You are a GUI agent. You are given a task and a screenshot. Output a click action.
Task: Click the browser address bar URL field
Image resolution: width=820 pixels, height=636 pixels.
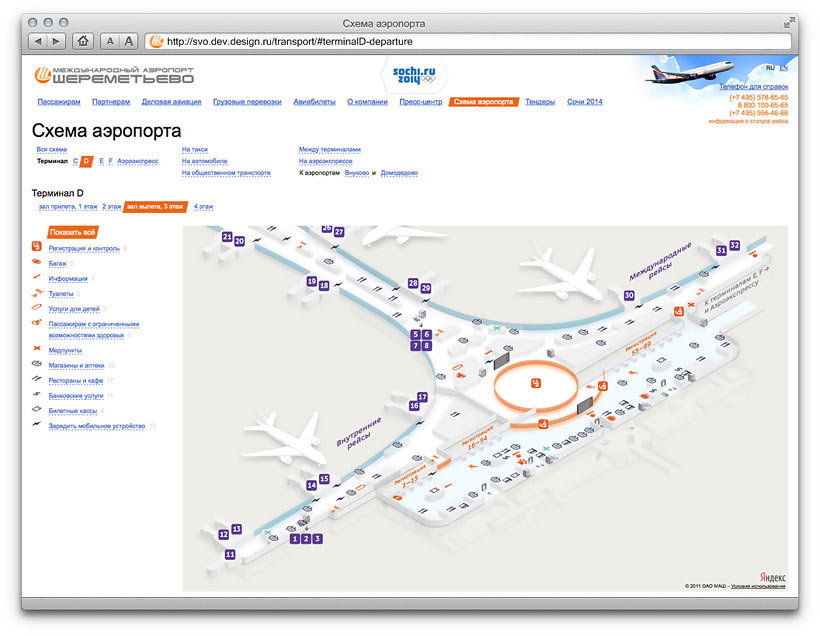(x=468, y=41)
